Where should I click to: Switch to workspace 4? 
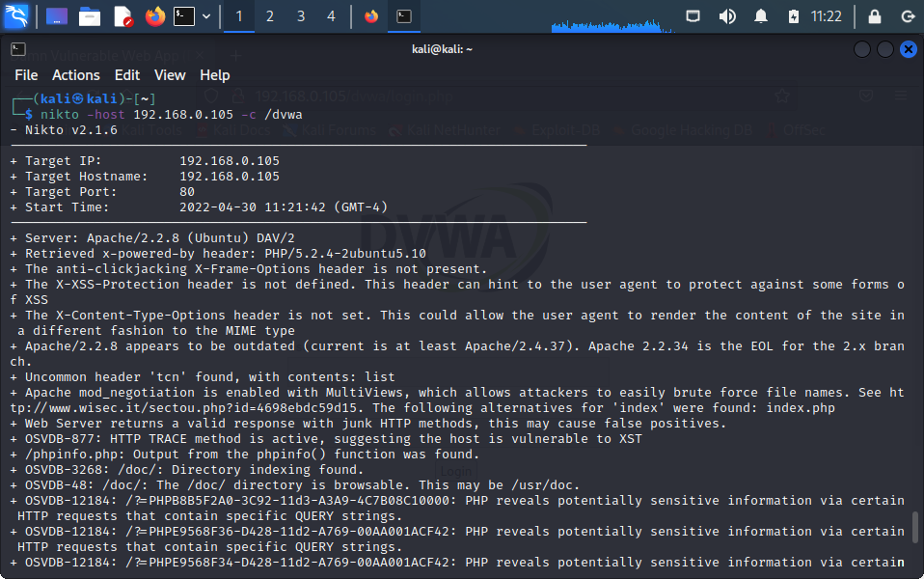[x=331, y=16]
